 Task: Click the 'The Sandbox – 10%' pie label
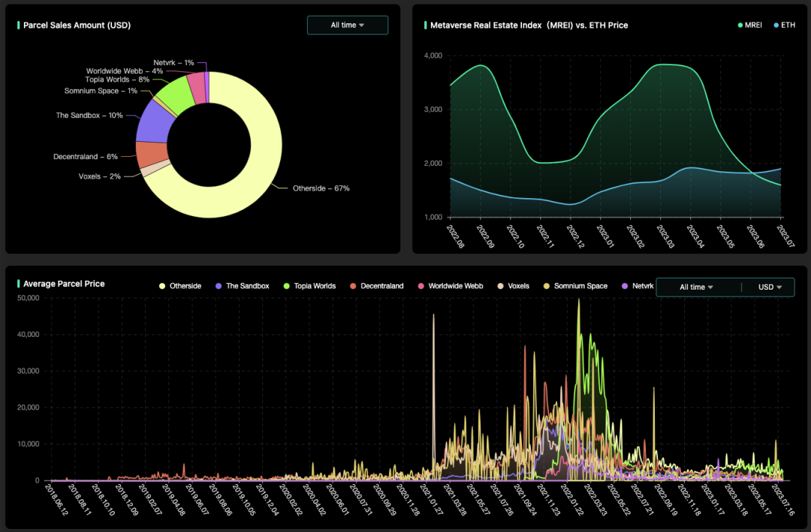89,116
